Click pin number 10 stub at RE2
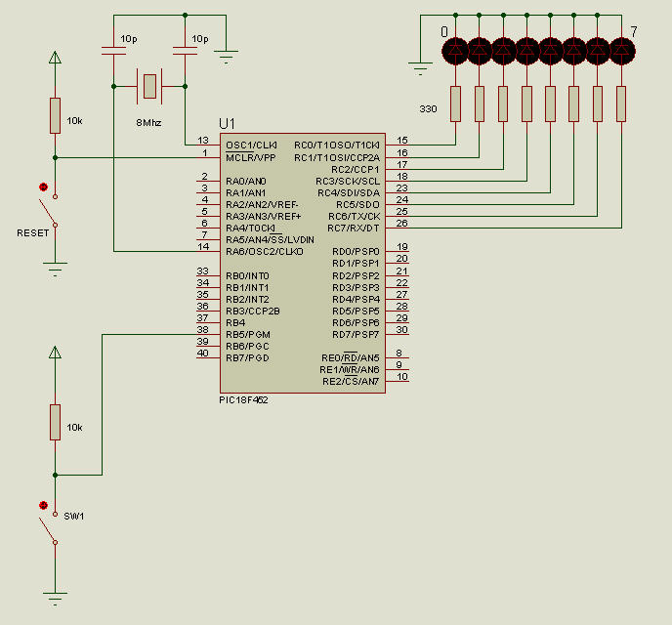Screen dimensions: 672x625 point(402,377)
